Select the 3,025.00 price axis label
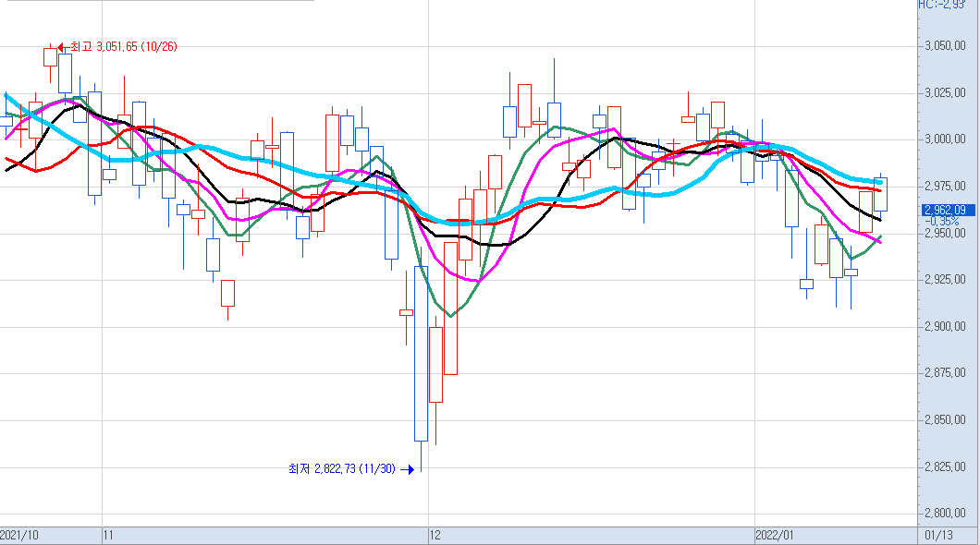Image resolution: width=980 pixels, height=545 pixels. [x=945, y=93]
